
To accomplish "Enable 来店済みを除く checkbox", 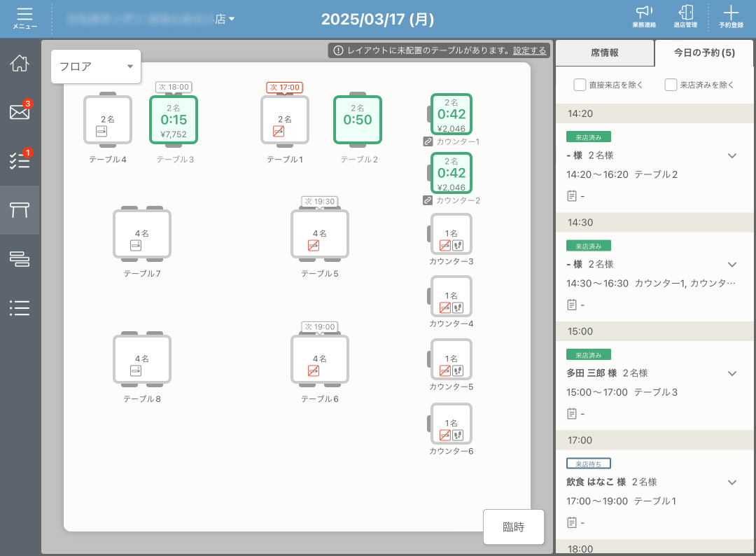I will tap(671, 85).
